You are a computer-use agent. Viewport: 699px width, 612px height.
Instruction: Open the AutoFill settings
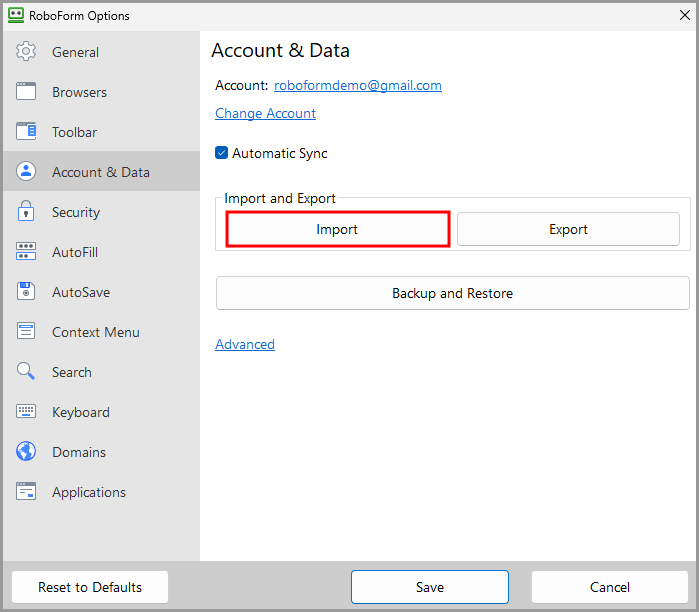102,252
